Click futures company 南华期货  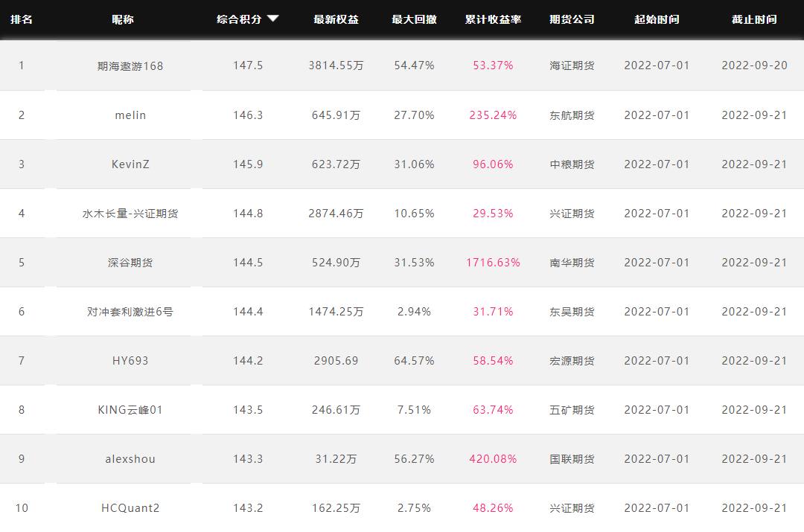pyautogui.click(x=572, y=263)
